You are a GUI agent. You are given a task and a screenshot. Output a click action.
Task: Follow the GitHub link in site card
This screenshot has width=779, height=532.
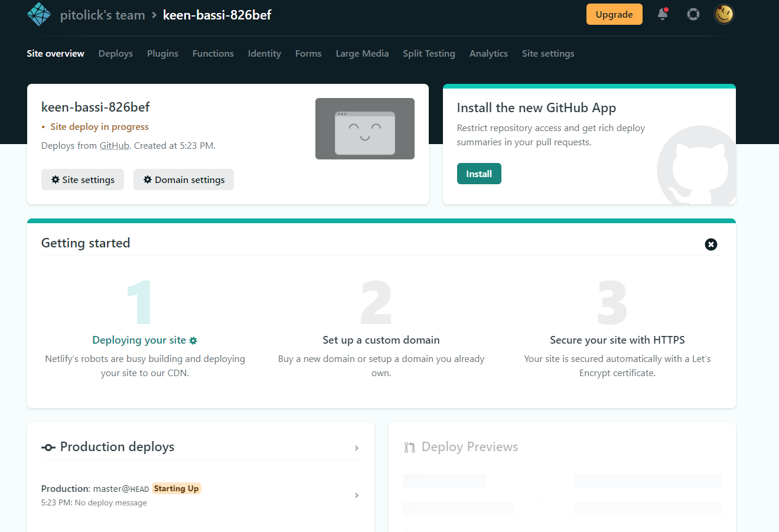click(114, 145)
